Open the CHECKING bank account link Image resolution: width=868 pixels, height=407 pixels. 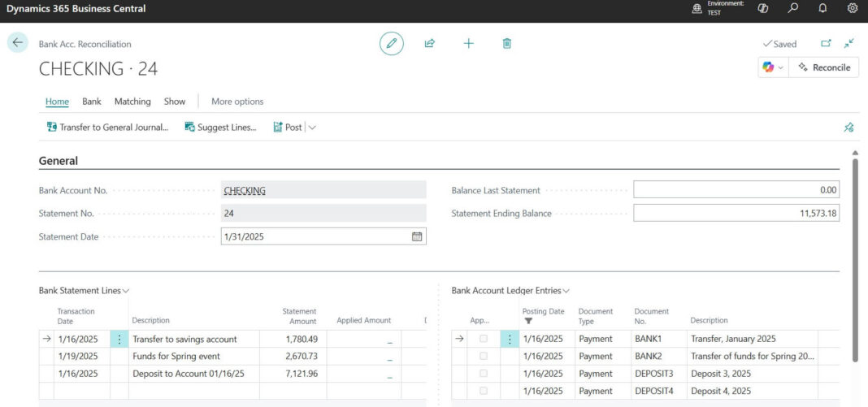tap(245, 190)
